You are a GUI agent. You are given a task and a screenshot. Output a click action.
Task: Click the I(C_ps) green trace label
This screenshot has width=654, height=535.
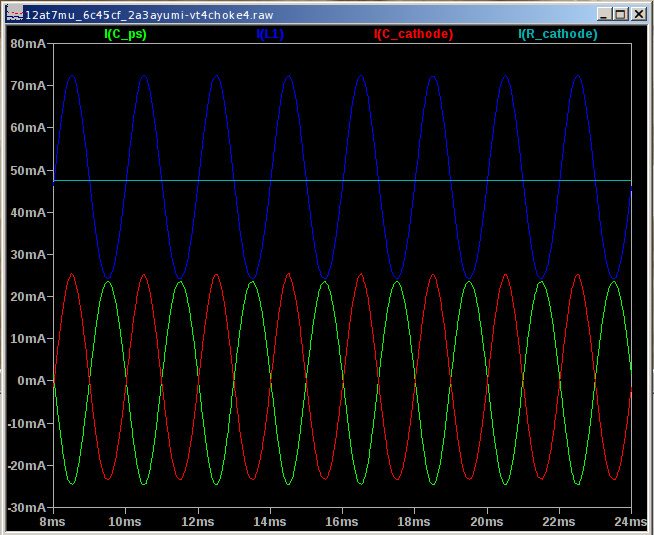tap(126, 34)
